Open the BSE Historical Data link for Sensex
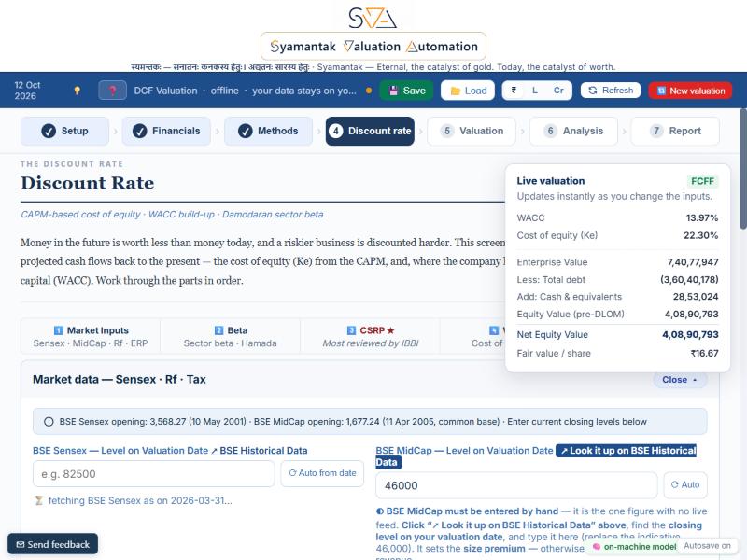The image size is (747, 560). 260,451
